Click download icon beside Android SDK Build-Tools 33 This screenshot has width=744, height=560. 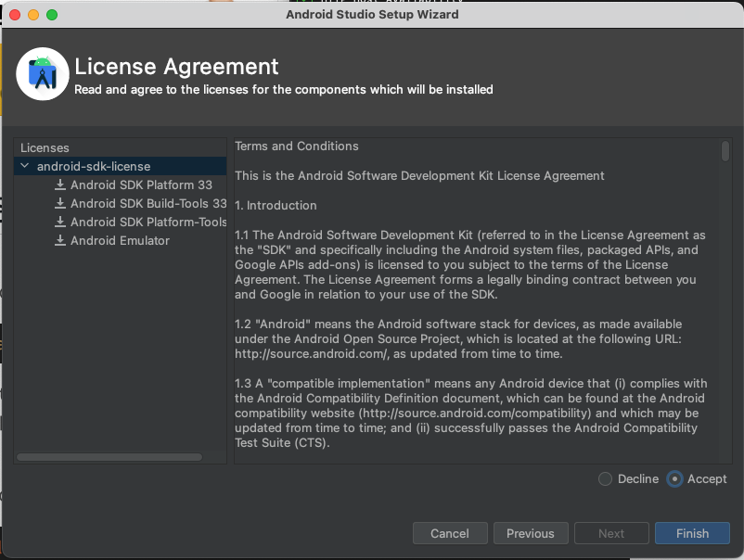pos(59,203)
